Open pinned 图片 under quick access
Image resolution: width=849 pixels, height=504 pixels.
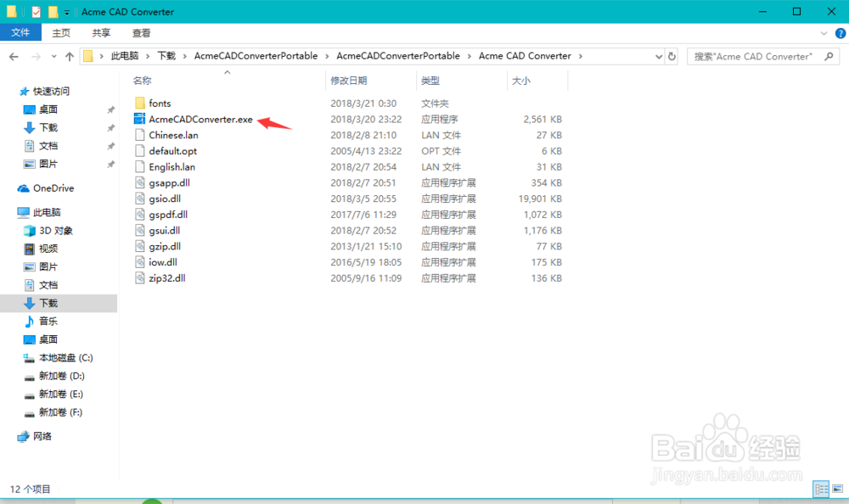(x=48, y=164)
